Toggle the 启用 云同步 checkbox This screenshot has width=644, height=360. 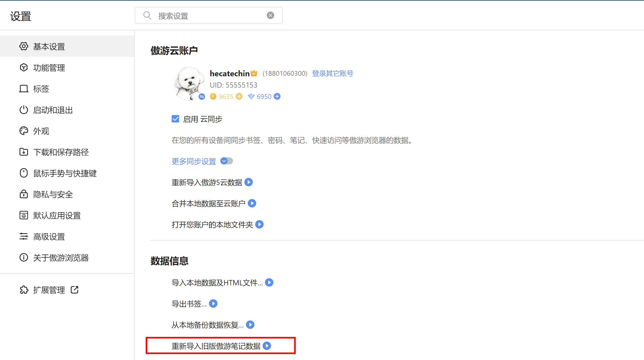click(x=175, y=119)
